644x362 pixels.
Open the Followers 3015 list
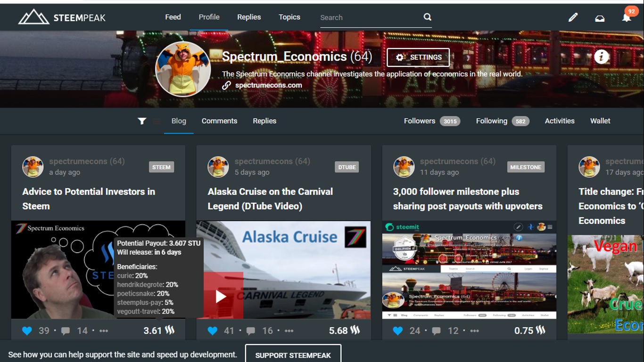pyautogui.click(x=432, y=121)
